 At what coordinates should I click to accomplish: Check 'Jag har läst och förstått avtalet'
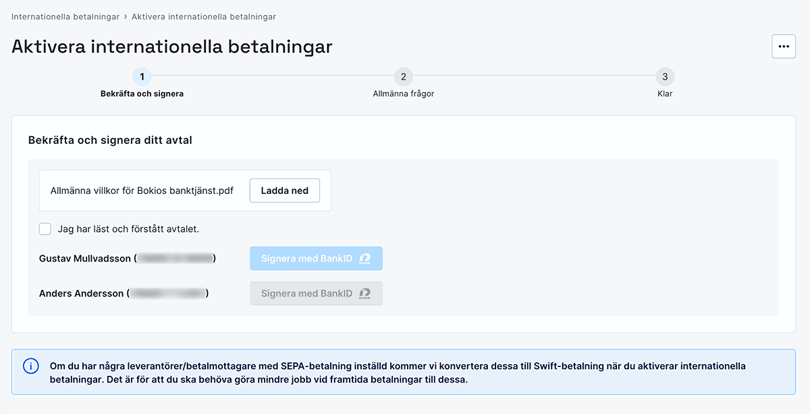pos(45,229)
